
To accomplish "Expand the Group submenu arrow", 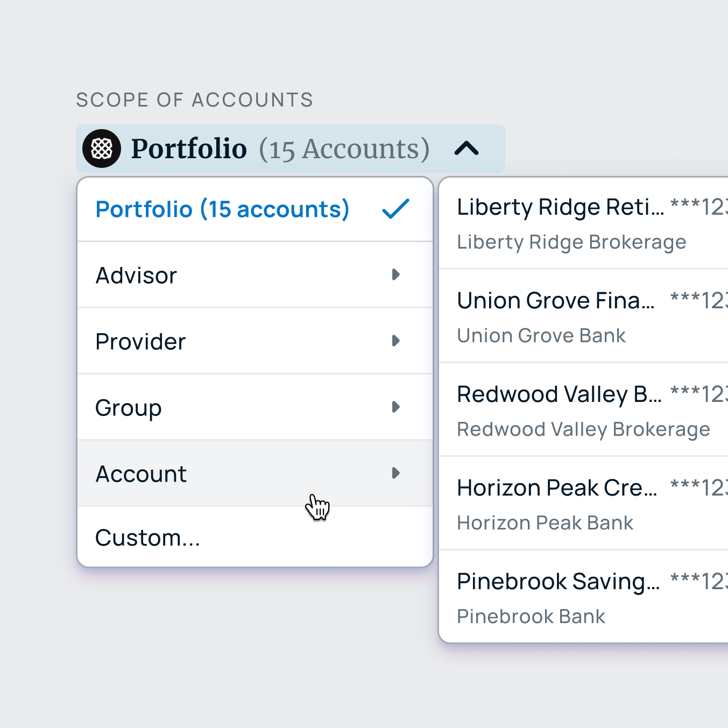I will [x=395, y=407].
